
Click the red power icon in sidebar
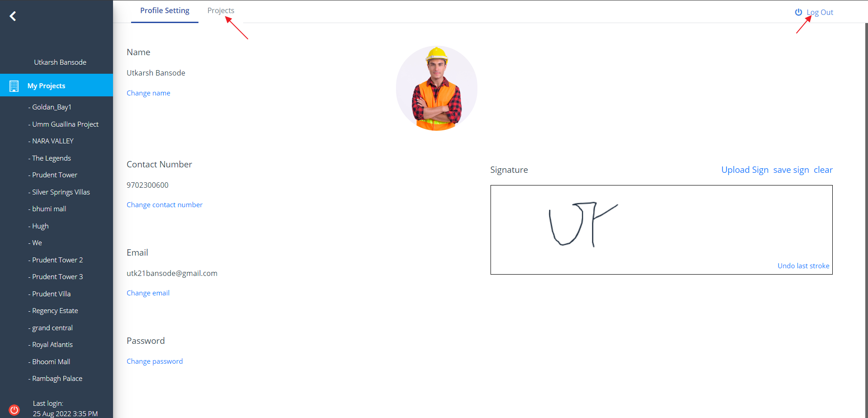point(14,410)
